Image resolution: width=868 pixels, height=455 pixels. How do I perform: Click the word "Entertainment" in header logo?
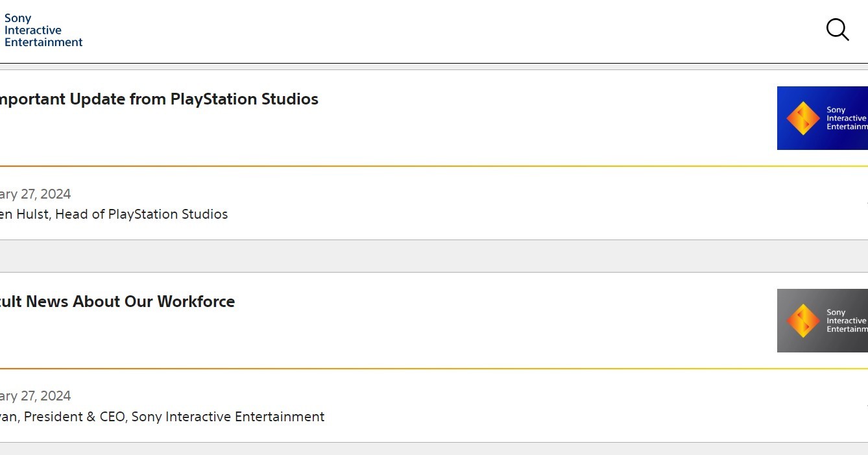(43, 42)
